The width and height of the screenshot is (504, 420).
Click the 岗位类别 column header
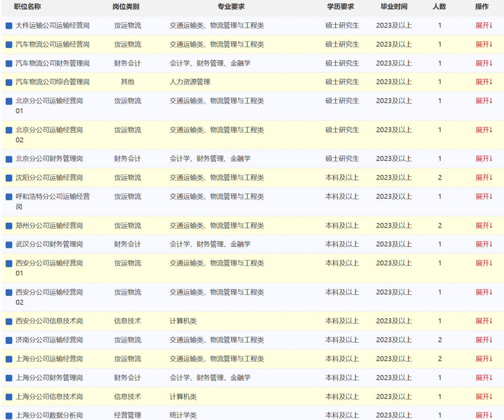[126, 7]
